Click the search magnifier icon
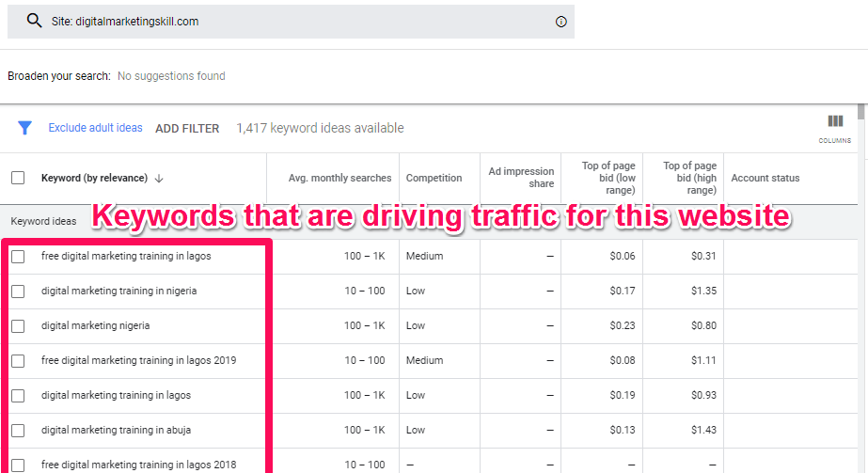Viewport: 868px width, 473px height. (35, 21)
